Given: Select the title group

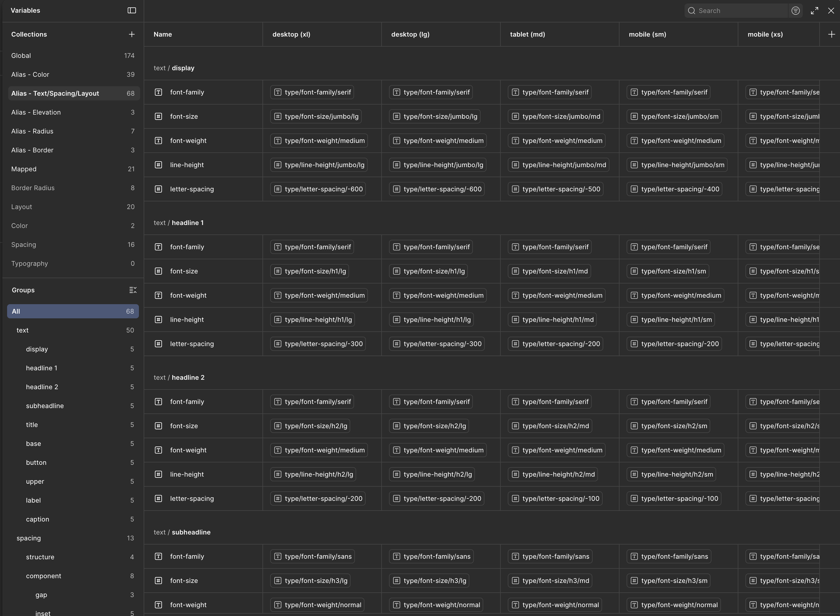Looking at the screenshot, I should tap(73, 425).
